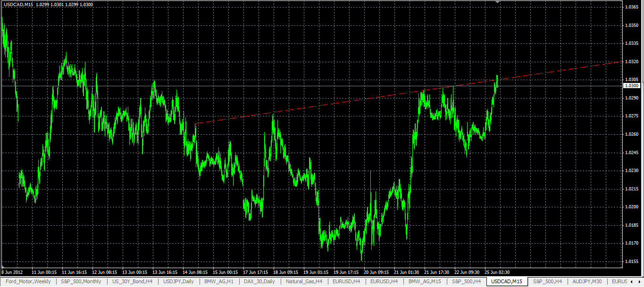Click the 1.0155 price axis label
This screenshot has width=644, height=287.
pyautogui.click(x=632, y=262)
